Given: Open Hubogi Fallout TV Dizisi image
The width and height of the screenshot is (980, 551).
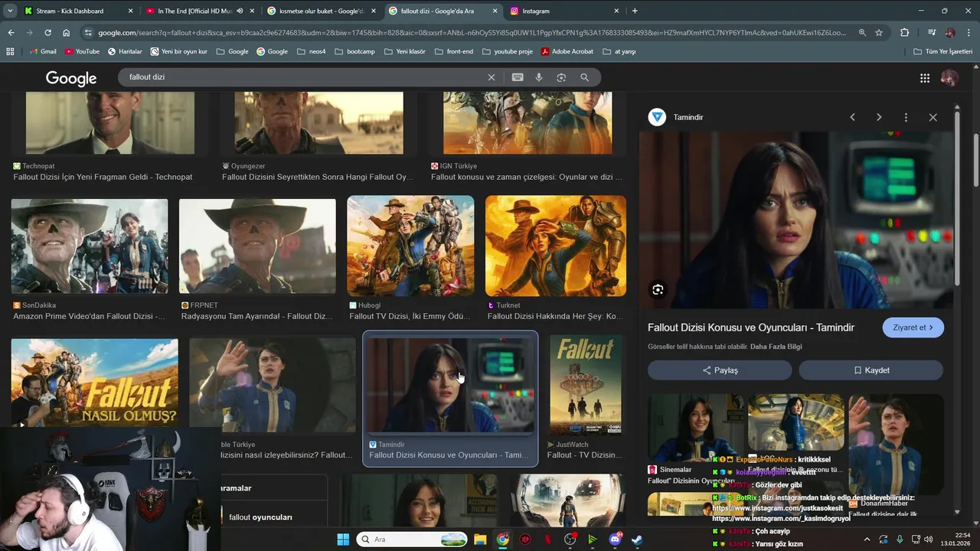Looking at the screenshot, I should [x=410, y=246].
